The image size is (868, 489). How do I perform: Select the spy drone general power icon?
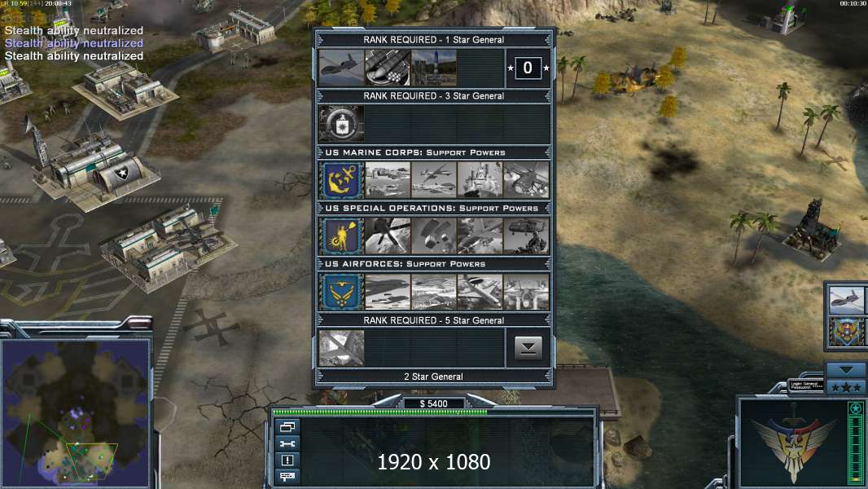(341, 68)
